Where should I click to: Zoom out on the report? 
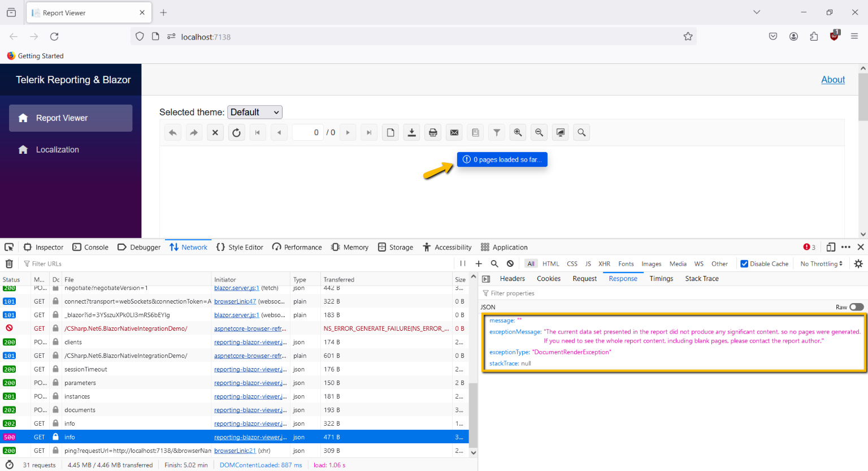pyautogui.click(x=539, y=133)
